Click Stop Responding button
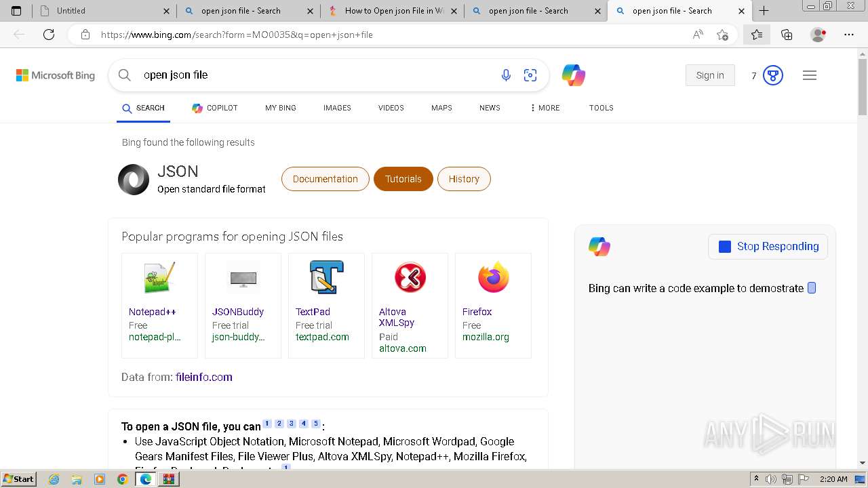 [768, 247]
